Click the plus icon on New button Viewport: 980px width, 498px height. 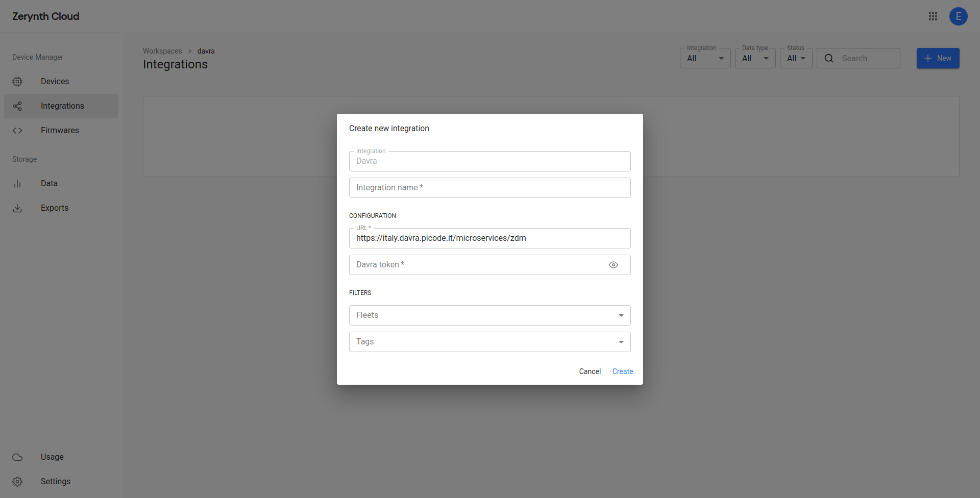(928, 58)
